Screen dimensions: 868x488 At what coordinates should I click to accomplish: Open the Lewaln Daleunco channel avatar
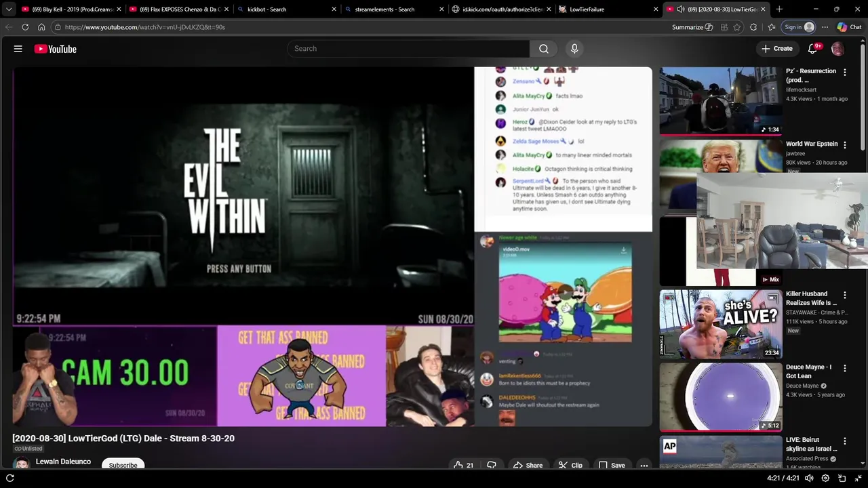22,464
